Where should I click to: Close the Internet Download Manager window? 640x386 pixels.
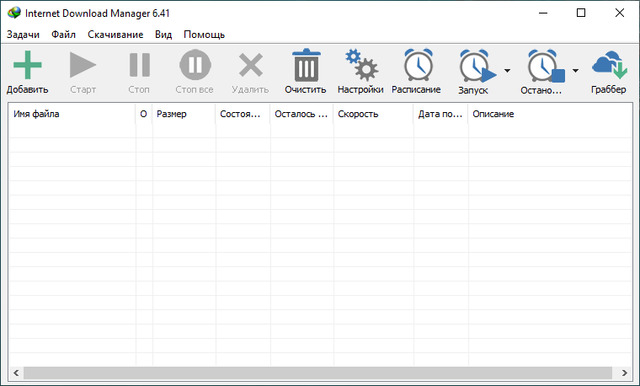(620, 13)
